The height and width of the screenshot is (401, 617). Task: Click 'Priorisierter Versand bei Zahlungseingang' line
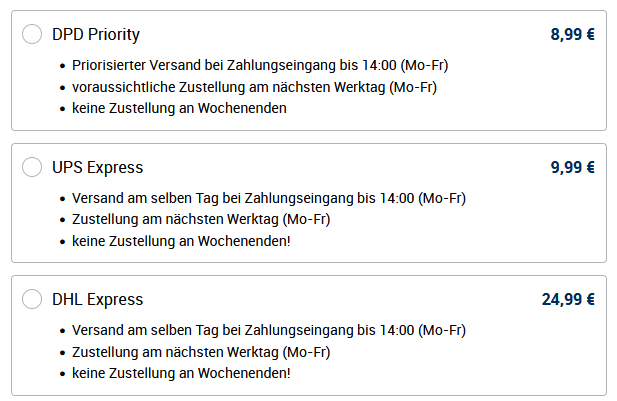pos(260,66)
